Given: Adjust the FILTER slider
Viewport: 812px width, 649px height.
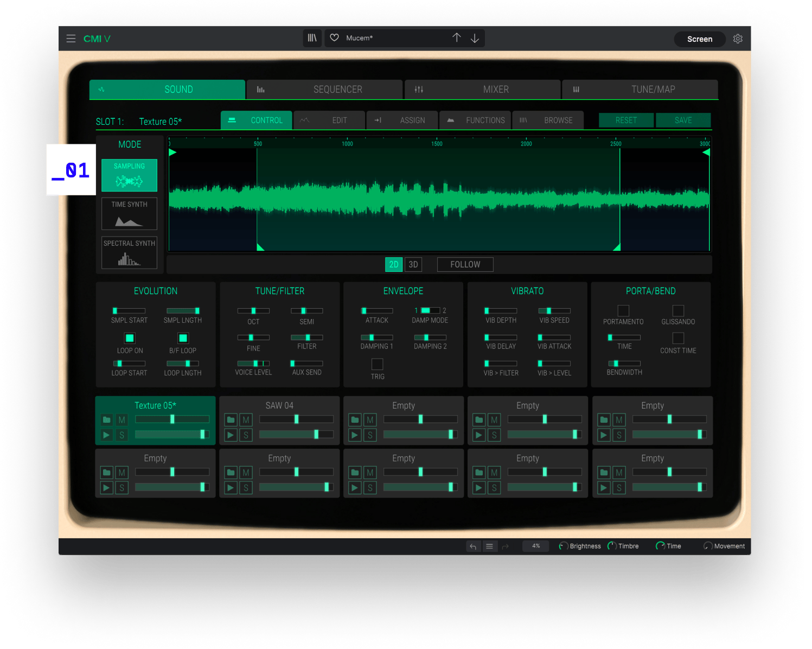Looking at the screenshot, I should [x=307, y=338].
